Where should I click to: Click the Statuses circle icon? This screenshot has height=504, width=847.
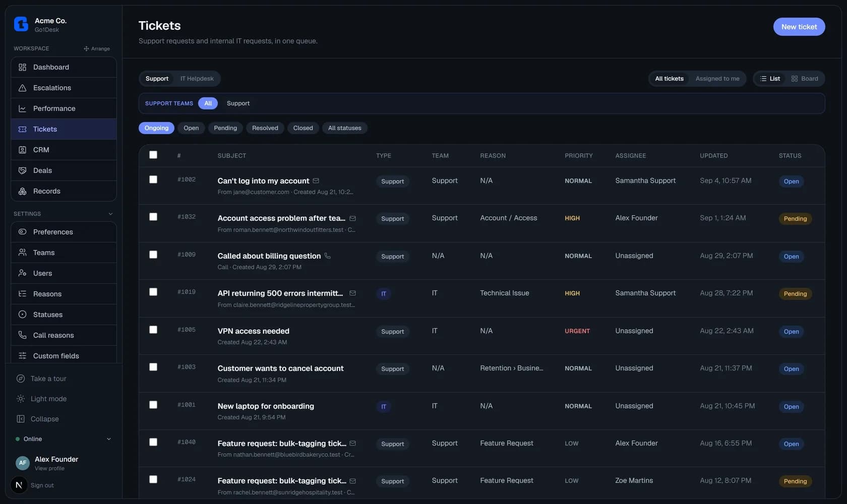coord(22,314)
